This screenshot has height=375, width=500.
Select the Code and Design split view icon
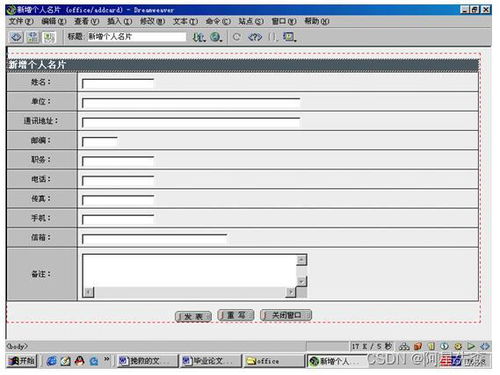33,37
